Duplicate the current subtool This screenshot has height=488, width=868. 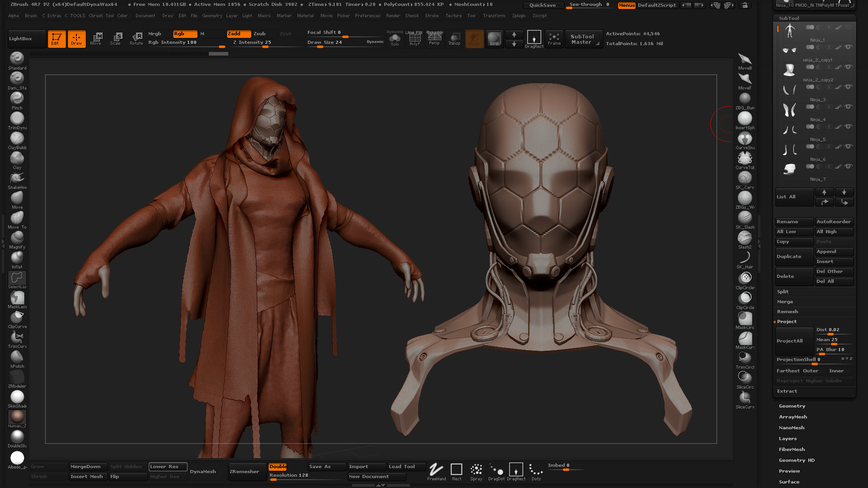[794, 256]
